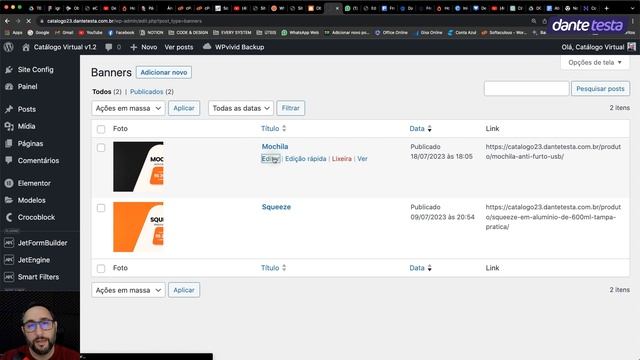640x360 pixels.
Task: Check the Squeeze row checkbox
Action: click(101, 208)
